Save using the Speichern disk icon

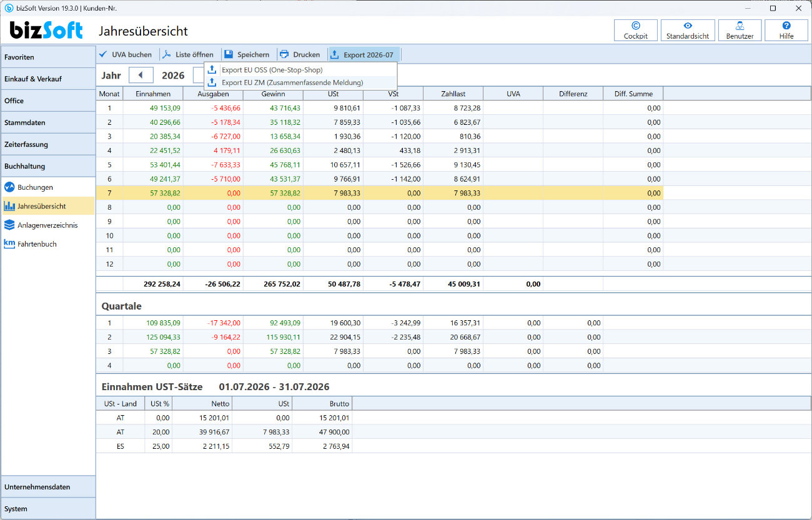pos(247,54)
